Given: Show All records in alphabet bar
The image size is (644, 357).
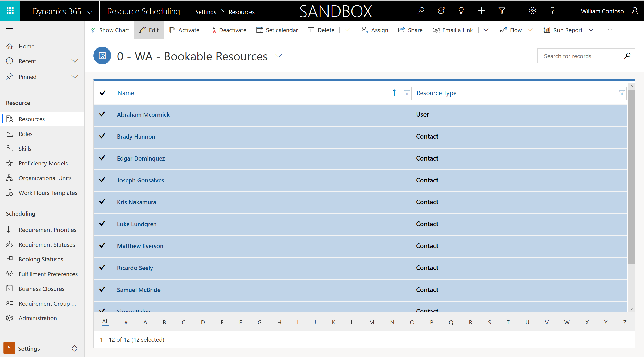Looking at the screenshot, I should 105,322.
